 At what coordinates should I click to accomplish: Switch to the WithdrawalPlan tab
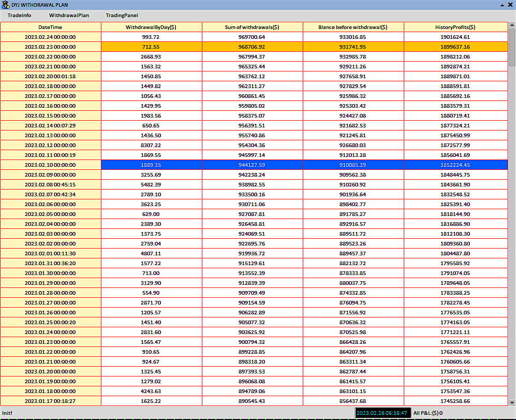point(69,16)
